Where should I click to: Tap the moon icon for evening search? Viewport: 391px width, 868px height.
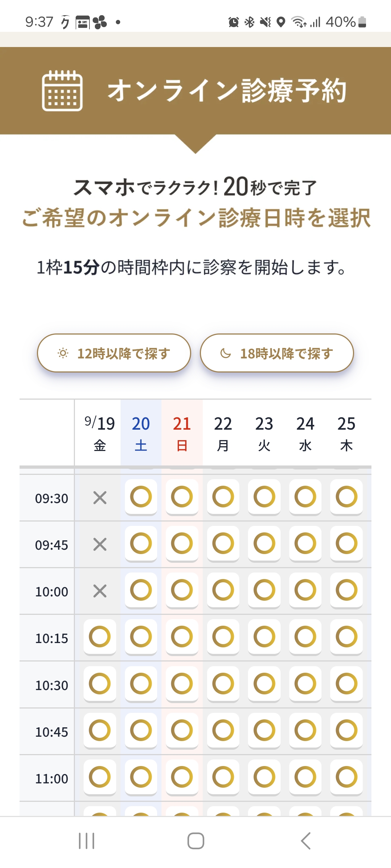click(226, 353)
